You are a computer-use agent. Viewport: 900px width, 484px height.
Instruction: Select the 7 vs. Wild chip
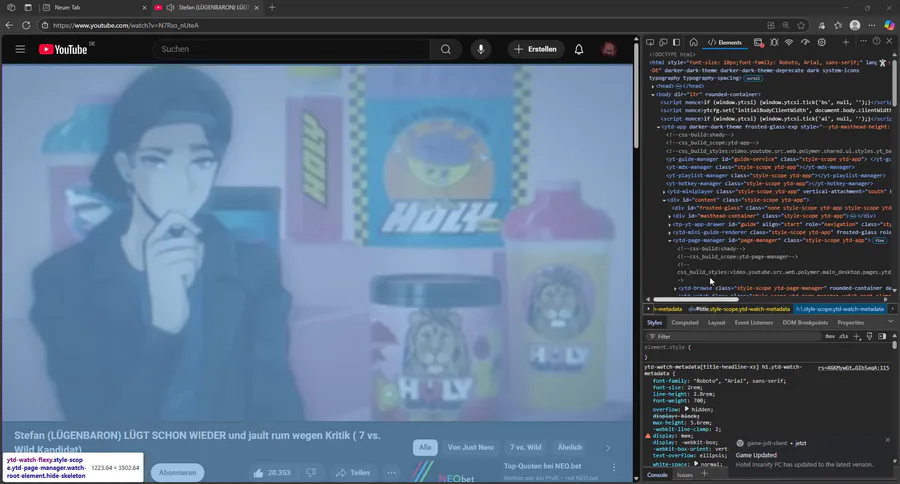[x=526, y=447]
